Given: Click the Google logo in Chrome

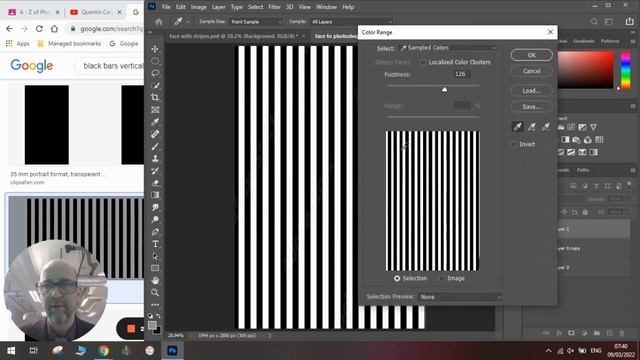Looking at the screenshot, I should coord(32,65).
